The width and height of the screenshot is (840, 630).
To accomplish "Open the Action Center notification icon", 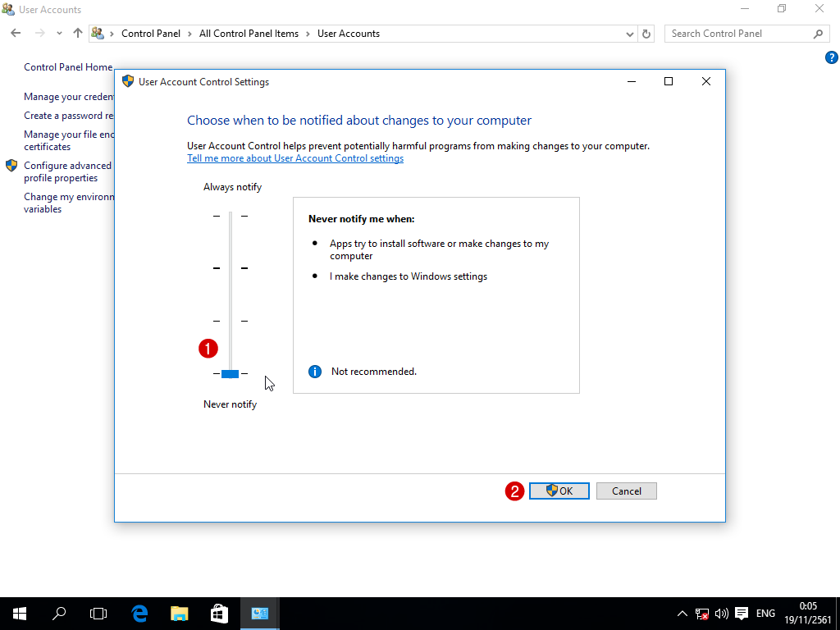I will (742, 614).
